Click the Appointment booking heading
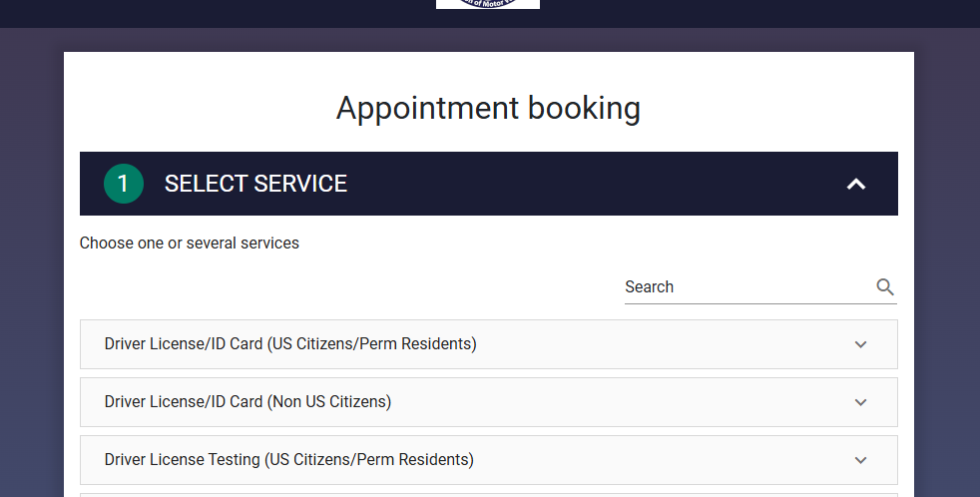The image size is (980, 497). [x=488, y=108]
